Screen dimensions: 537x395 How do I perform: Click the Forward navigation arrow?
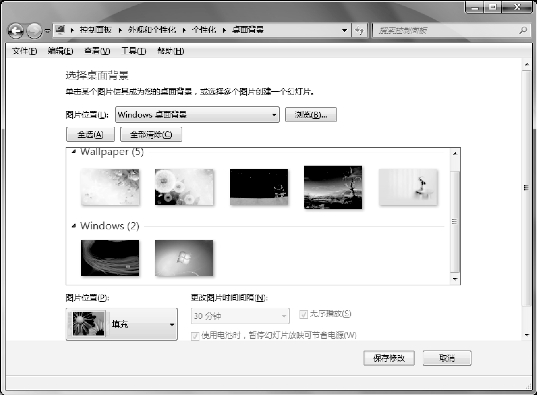pyautogui.click(x=34, y=31)
